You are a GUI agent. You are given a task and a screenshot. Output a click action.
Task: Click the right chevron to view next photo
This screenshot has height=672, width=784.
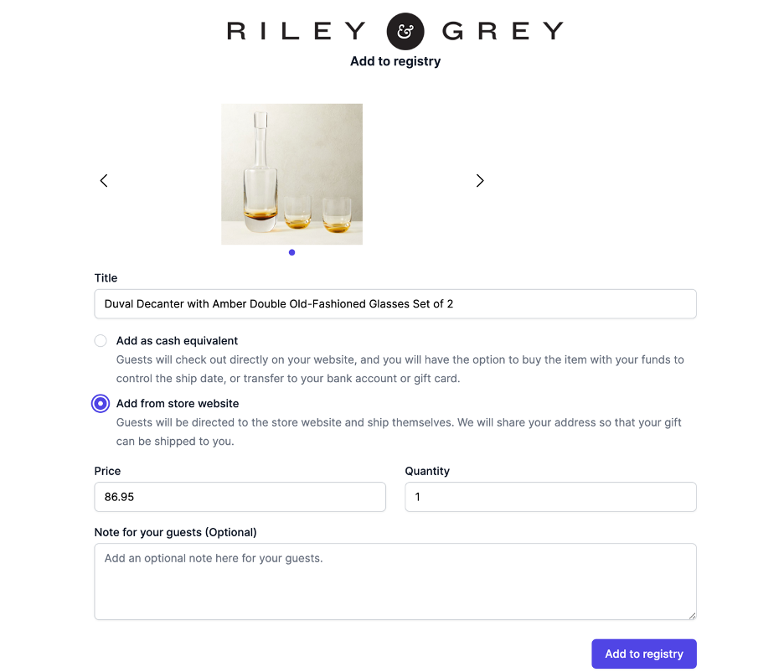(480, 180)
